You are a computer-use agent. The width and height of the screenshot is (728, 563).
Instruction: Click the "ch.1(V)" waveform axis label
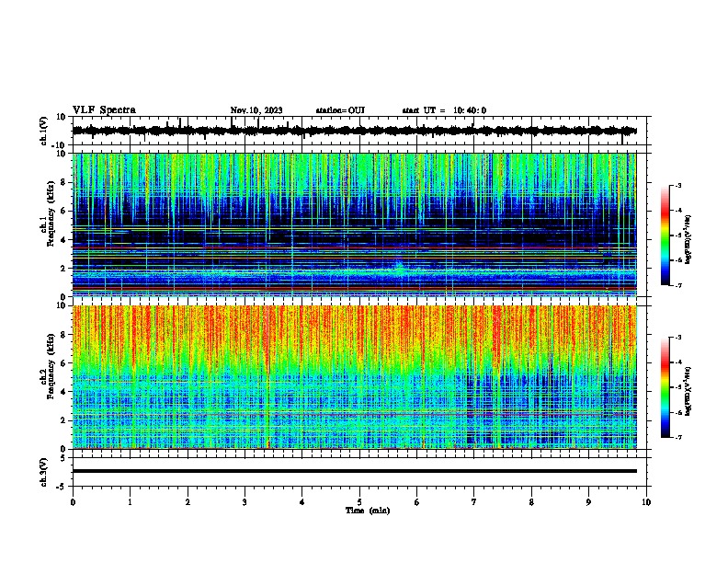click(x=44, y=131)
